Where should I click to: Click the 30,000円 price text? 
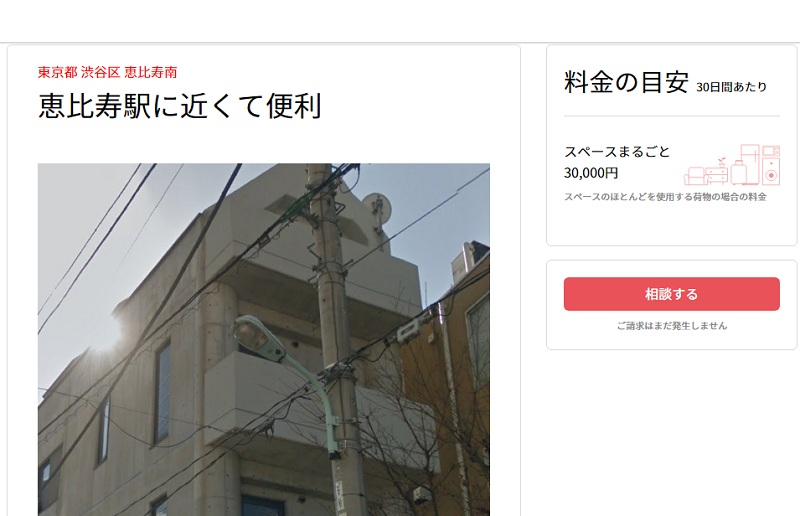(591, 173)
